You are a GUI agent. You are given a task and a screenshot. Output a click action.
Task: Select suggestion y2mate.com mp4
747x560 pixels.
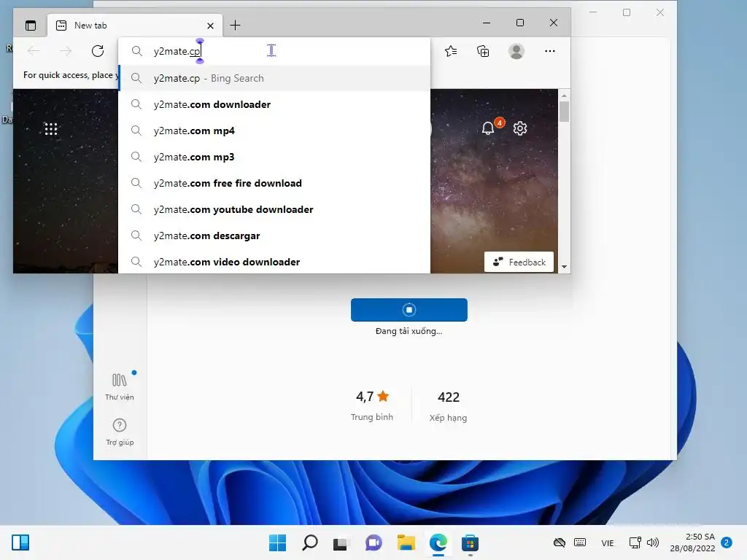274,131
